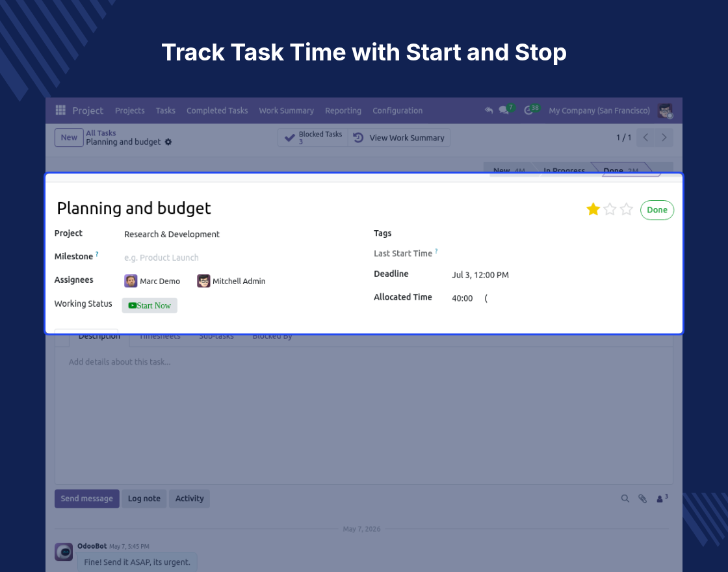Open company switcher My Company (San Francisco)

coord(599,110)
